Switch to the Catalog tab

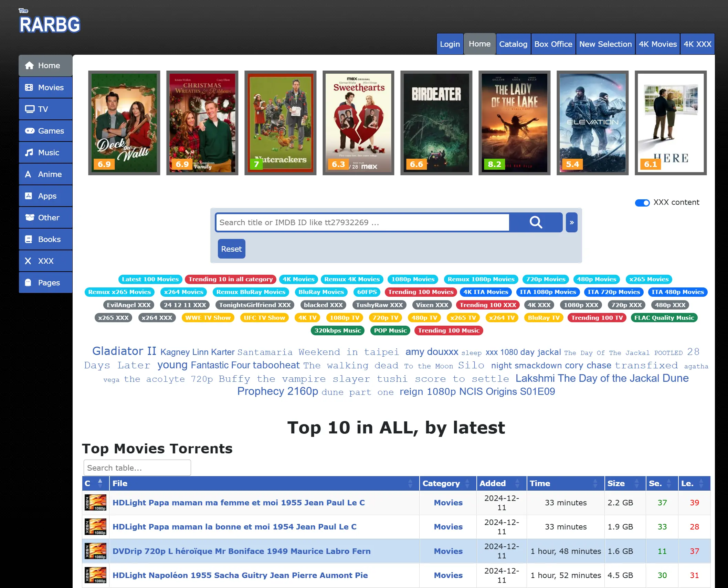click(x=513, y=44)
